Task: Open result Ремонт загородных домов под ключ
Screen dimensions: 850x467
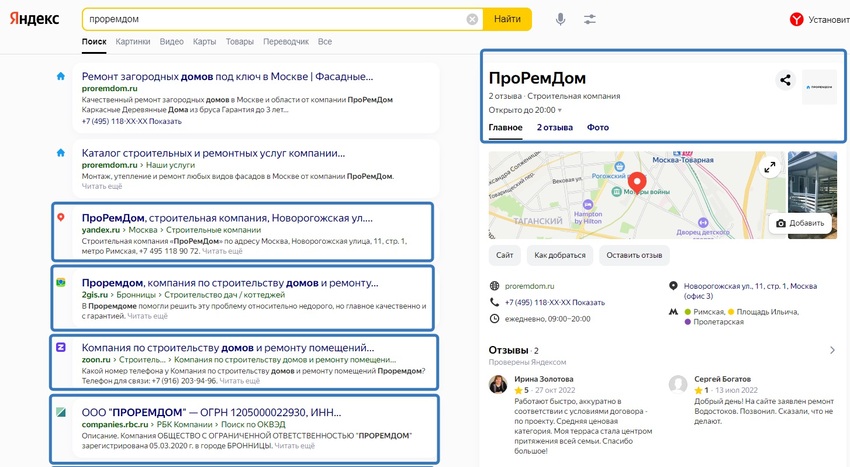Action: (x=227, y=76)
